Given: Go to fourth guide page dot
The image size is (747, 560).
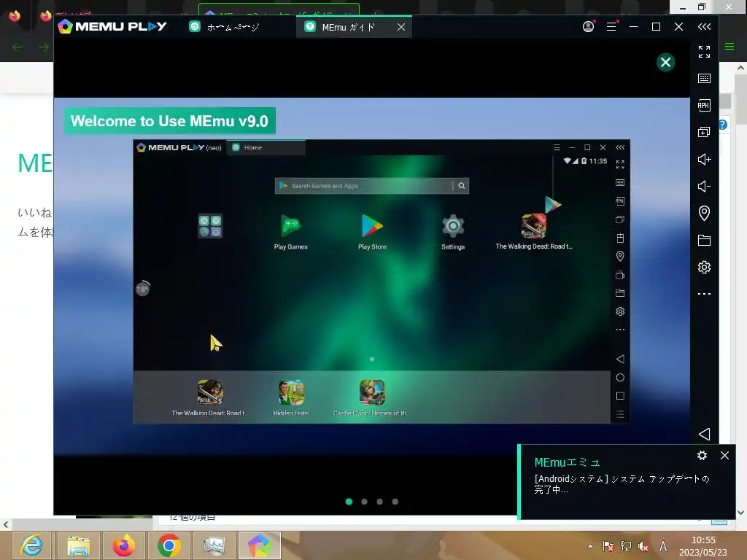Looking at the screenshot, I should point(395,502).
